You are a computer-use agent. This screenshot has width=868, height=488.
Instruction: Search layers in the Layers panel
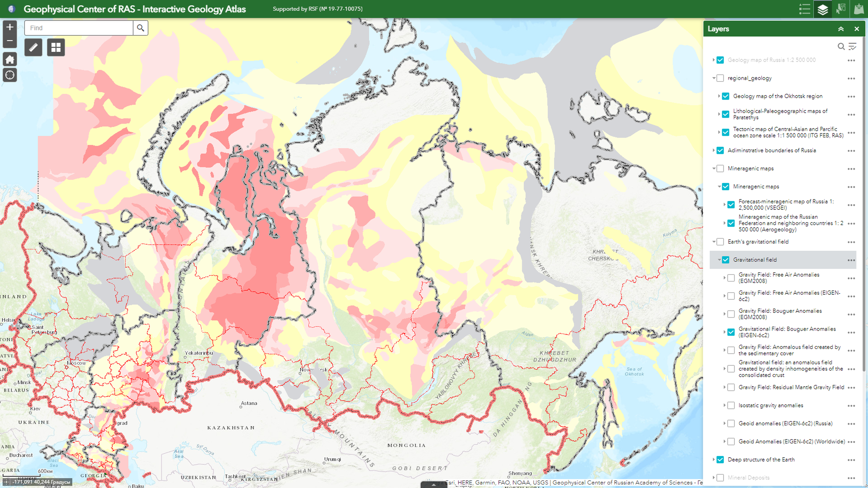click(x=841, y=47)
